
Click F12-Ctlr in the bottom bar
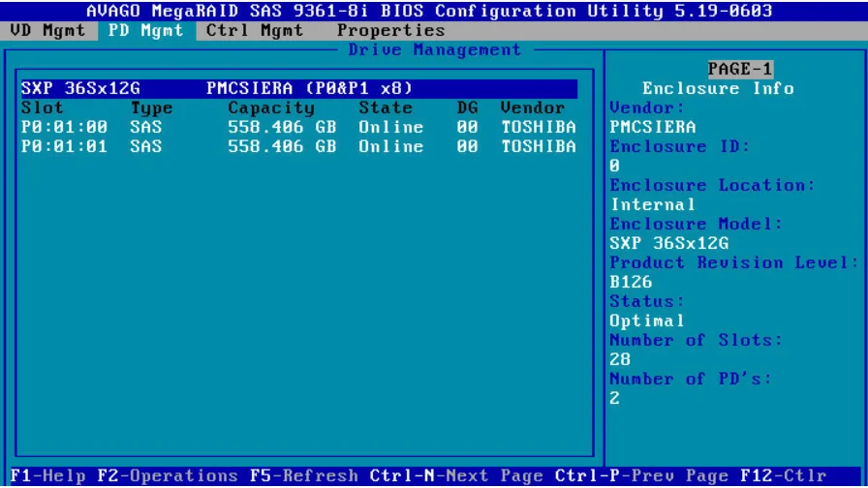[x=784, y=475]
